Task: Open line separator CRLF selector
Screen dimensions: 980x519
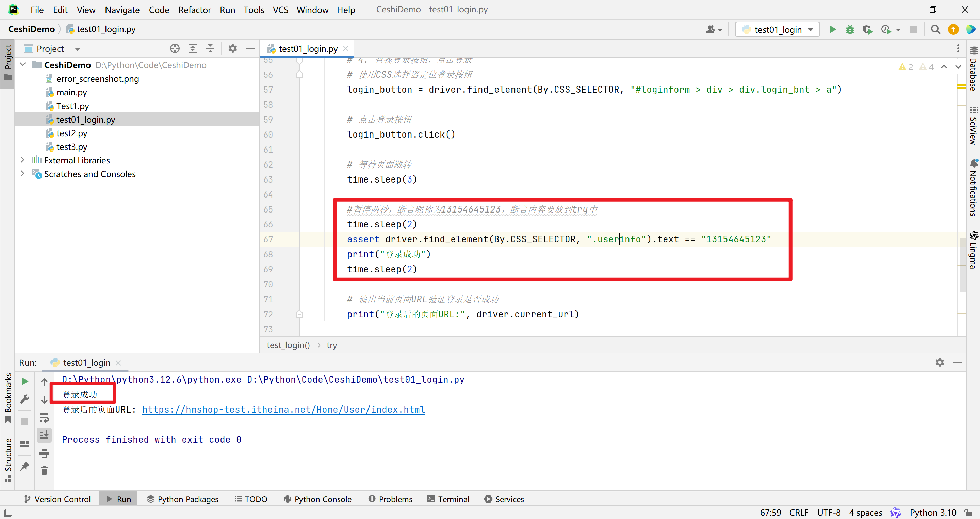Action: point(799,513)
